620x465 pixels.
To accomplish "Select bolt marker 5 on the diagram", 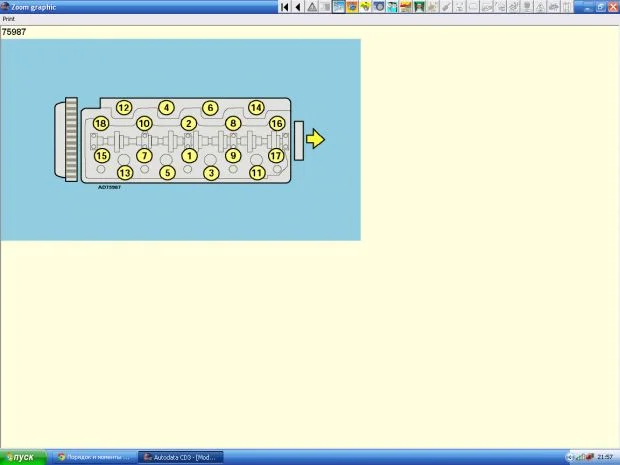I will pos(167,173).
